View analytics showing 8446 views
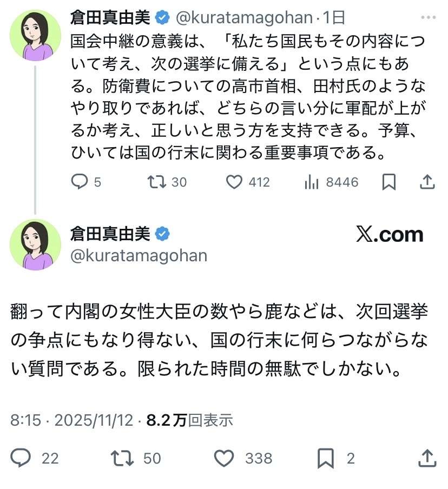 (312, 182)
